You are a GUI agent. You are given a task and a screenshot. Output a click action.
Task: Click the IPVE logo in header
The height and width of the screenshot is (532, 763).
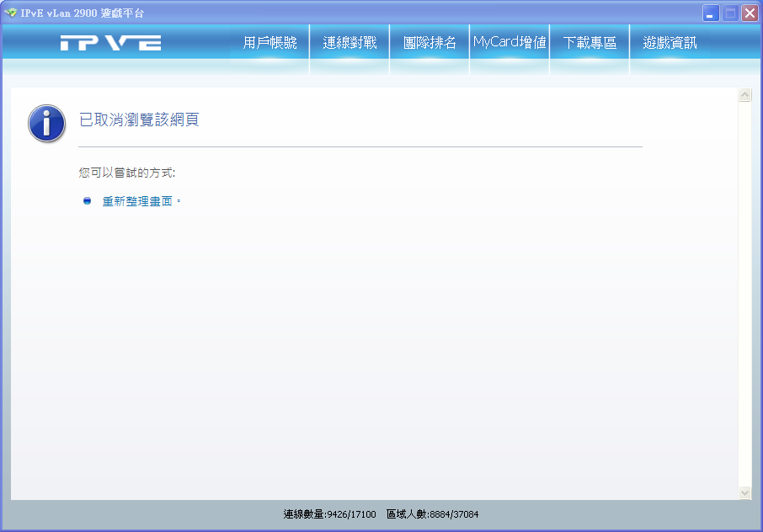(110, 43)
